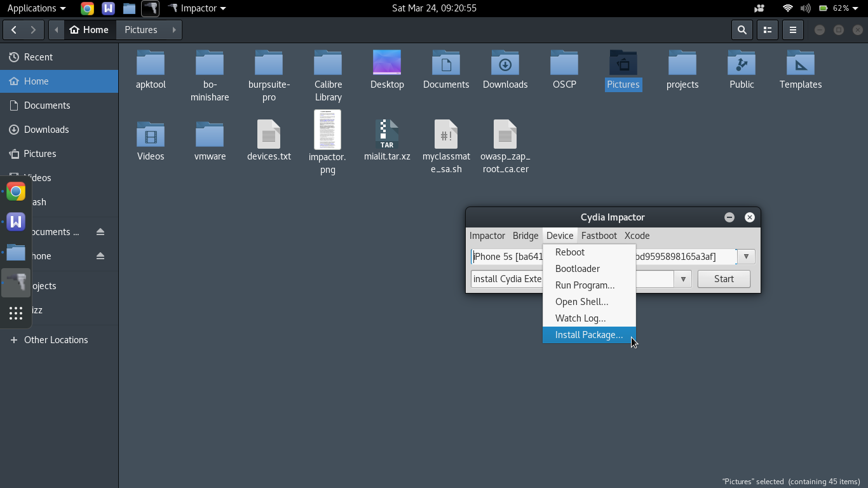Image resolution: width=868 pixels, height=488 pixels.
Task: Open the Bridge menu
Action: pos(526,236)
